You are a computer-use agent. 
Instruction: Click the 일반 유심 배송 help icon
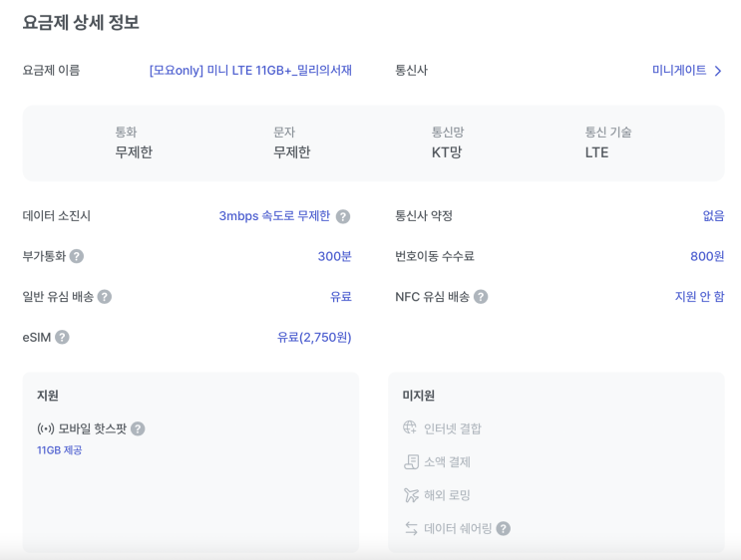coord(105,297)
